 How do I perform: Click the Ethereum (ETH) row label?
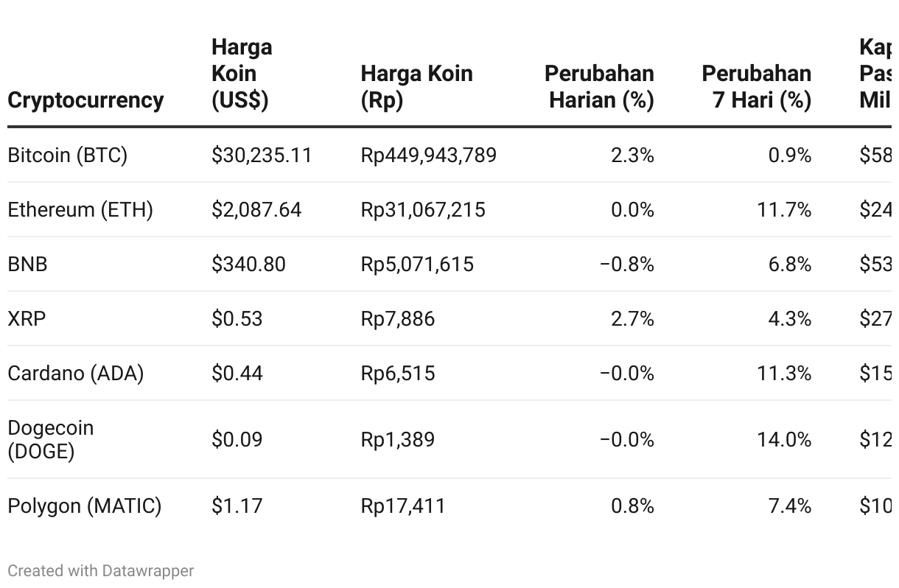pos(80,210)
